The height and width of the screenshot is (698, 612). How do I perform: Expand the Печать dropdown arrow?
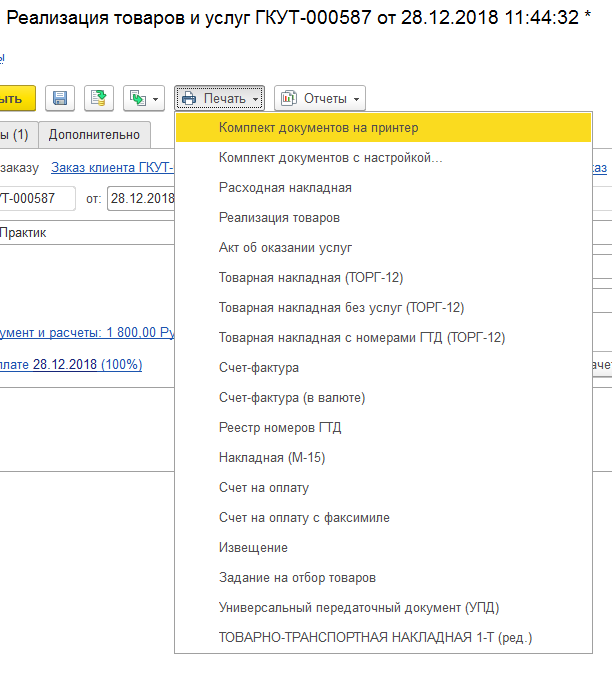click(x=255, y=99)
